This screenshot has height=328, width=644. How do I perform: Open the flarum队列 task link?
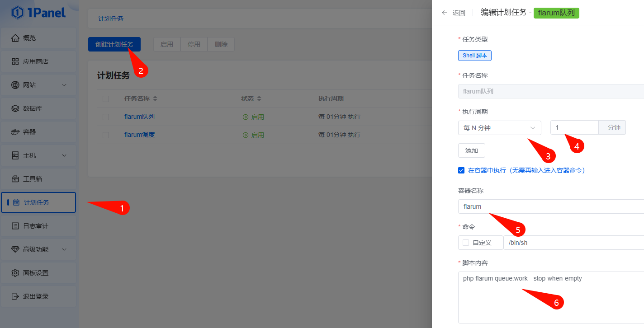coord(139,117)
